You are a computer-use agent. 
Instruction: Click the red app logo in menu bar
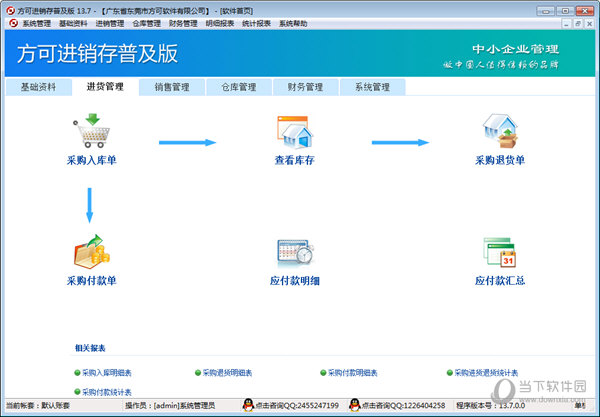(x=13, y=23)
